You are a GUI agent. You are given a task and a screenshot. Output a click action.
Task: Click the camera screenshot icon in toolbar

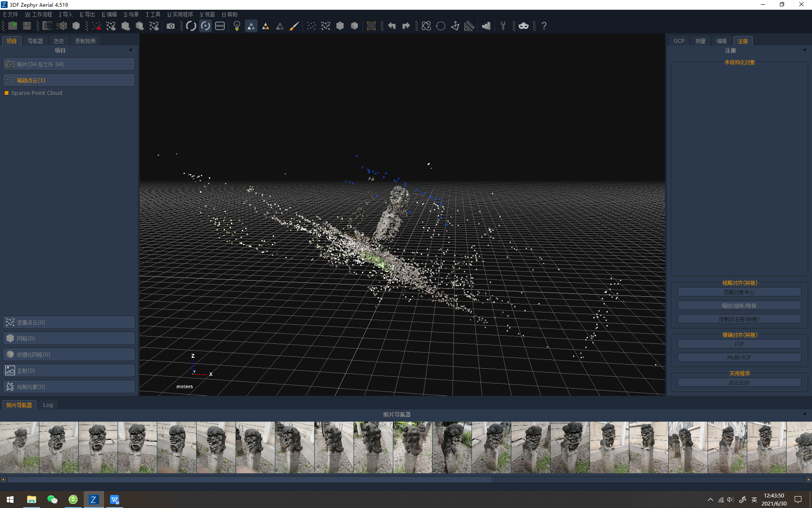[170, 26]
